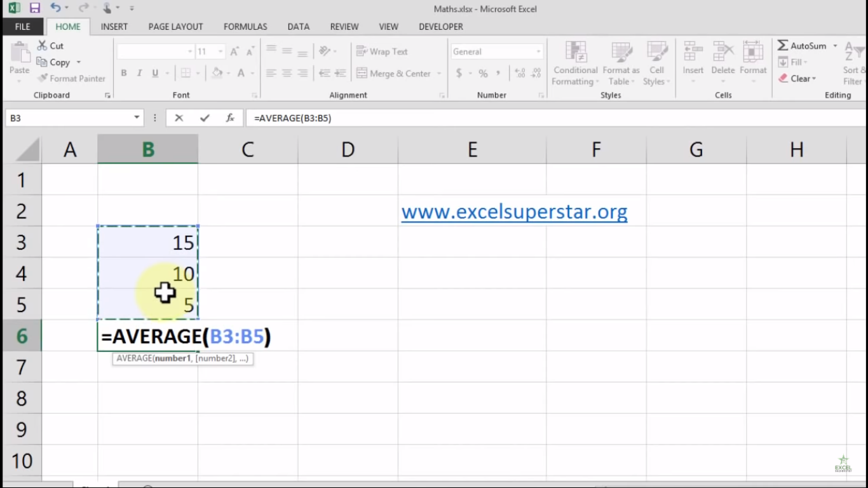
Task: Open the Clear menu
Action: (x=797, y=79)
